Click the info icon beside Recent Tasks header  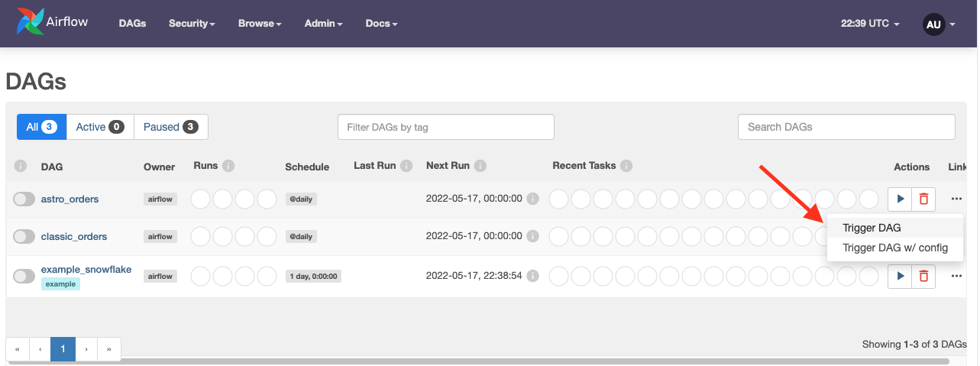(x=626, y=166)
